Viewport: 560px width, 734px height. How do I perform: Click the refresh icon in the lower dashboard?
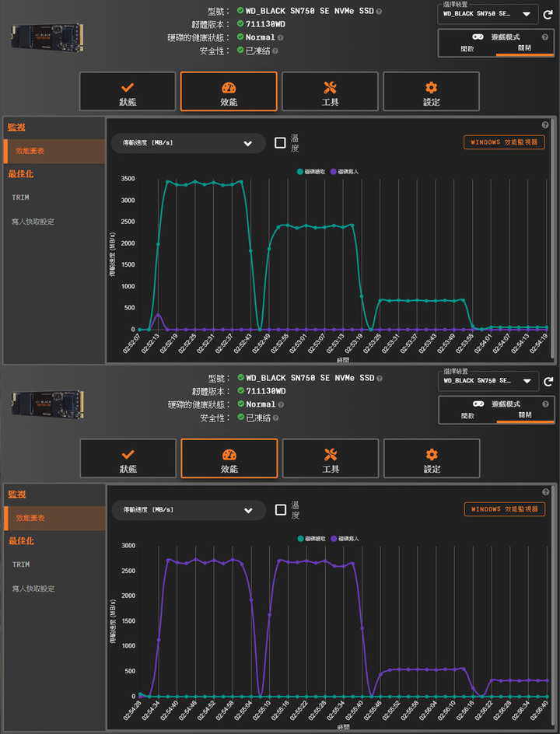548,382
